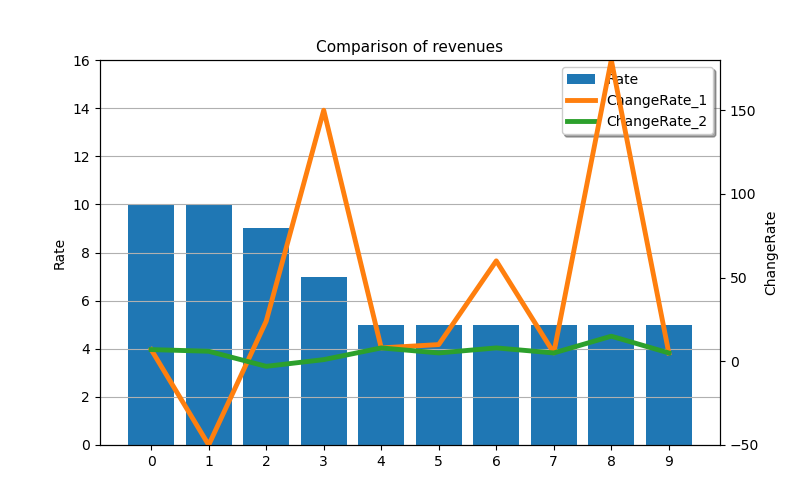Click the green line's dip above x label 2
The image size is (800, 500).
pyautogui.click(x=266, y=366)
